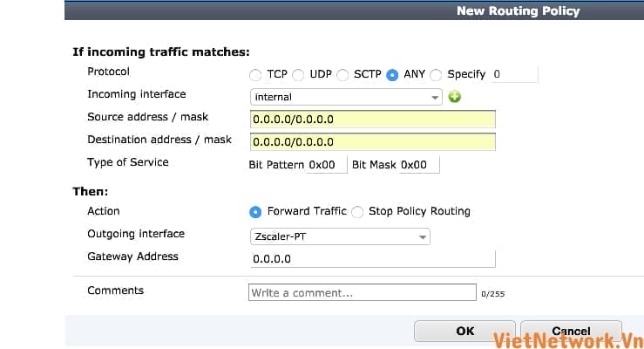Image resolution: width=644 pixels, height=349 pixels.
Task: Edit the Bit Pattern value field
Action: point(327,164)
